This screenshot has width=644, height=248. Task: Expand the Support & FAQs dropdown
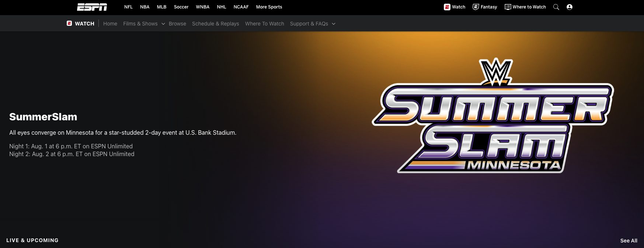313,24
